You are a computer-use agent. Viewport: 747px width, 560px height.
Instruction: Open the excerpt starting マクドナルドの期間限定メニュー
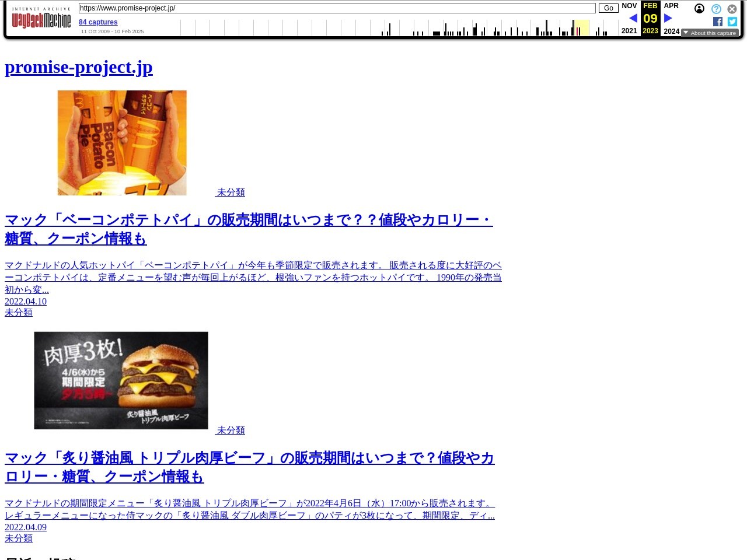250,509
